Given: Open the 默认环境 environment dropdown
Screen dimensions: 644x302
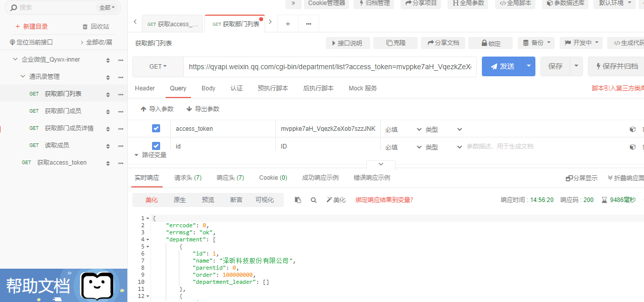Looking at the screenshot, I should 615,3.
